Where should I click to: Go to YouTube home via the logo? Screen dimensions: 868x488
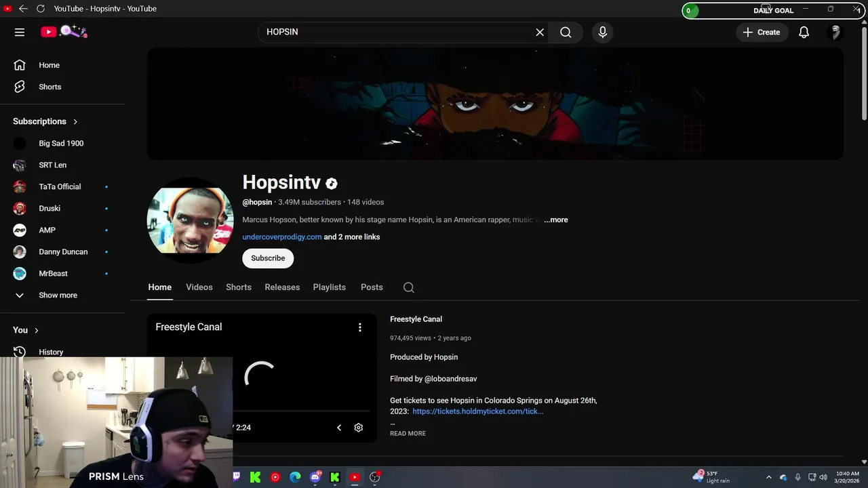pos(63,32)
